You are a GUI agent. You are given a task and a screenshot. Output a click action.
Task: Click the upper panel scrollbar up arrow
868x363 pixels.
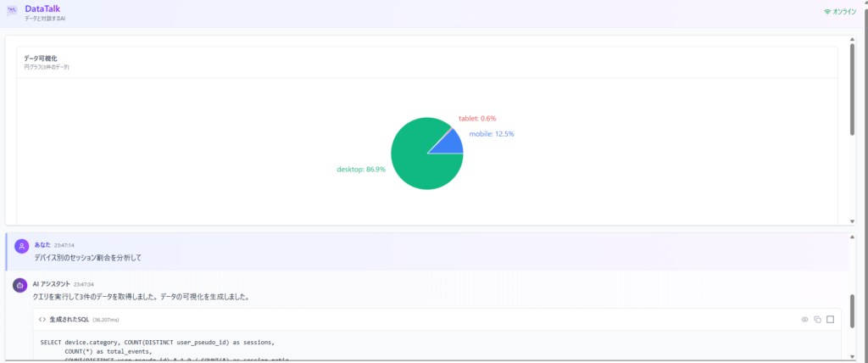(852, 40)
